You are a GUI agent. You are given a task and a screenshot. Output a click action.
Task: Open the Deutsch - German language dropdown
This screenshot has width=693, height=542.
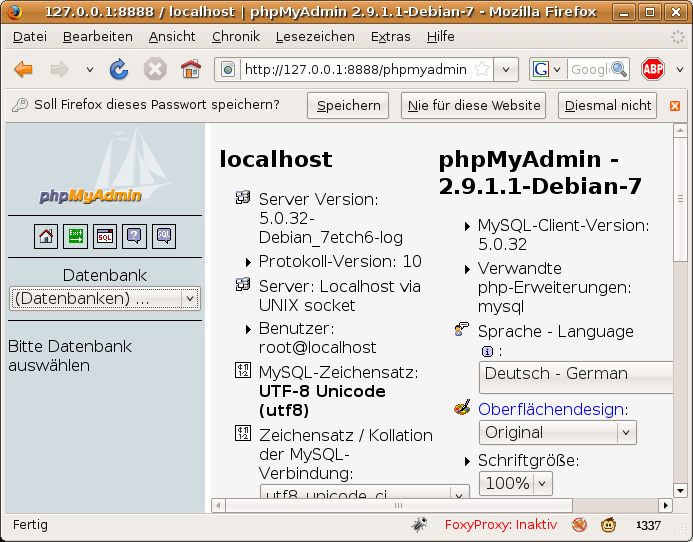point(576,377)
